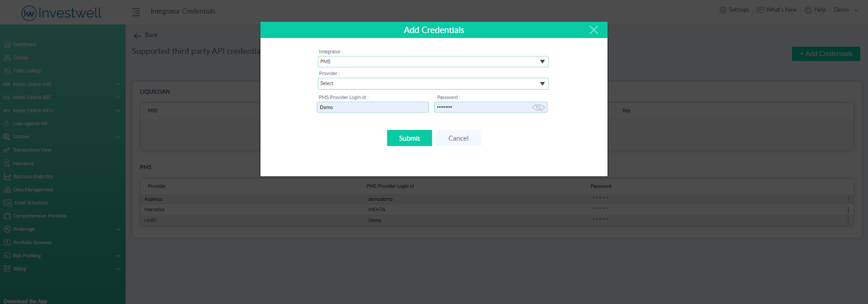Click Download the App link
Screen dimensions: 868x304
[x=25, y=301]
